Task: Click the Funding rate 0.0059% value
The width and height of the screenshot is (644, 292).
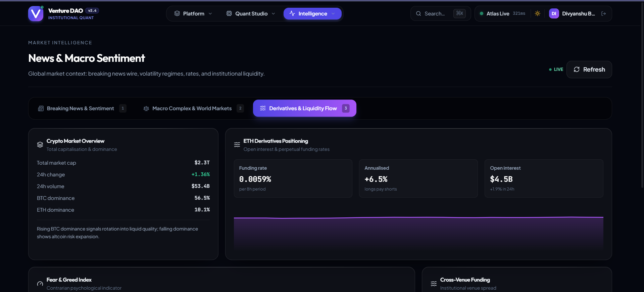Action: (255, 179)
